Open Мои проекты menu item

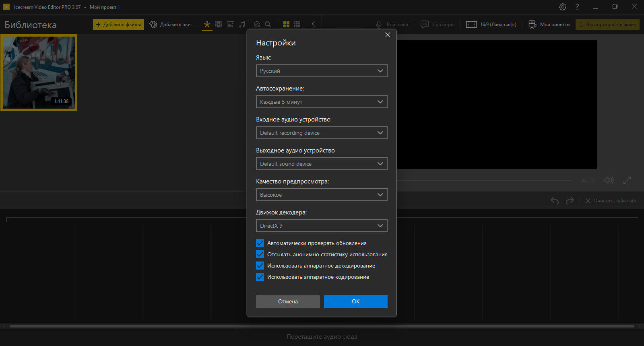(x=549, y=25)
